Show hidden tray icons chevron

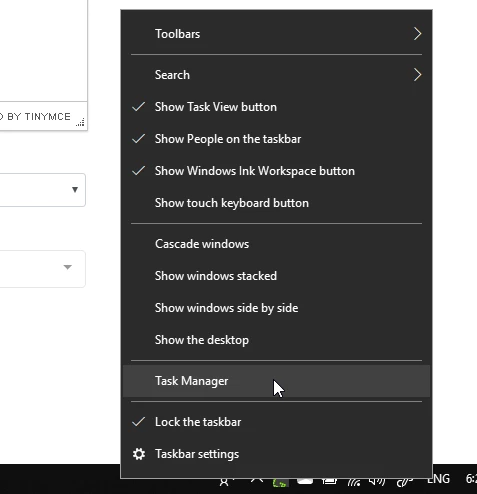tap(257, 480)
